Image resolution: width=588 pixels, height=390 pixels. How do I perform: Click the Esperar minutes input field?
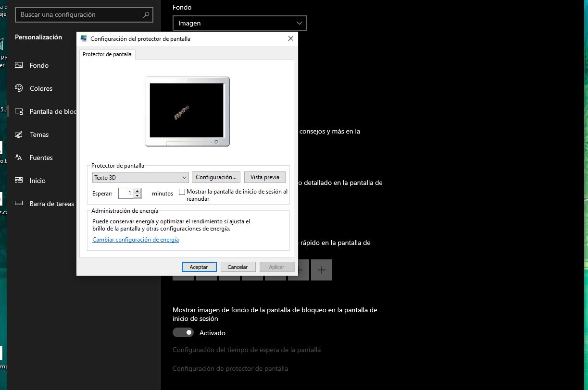[x=126, y=193]
